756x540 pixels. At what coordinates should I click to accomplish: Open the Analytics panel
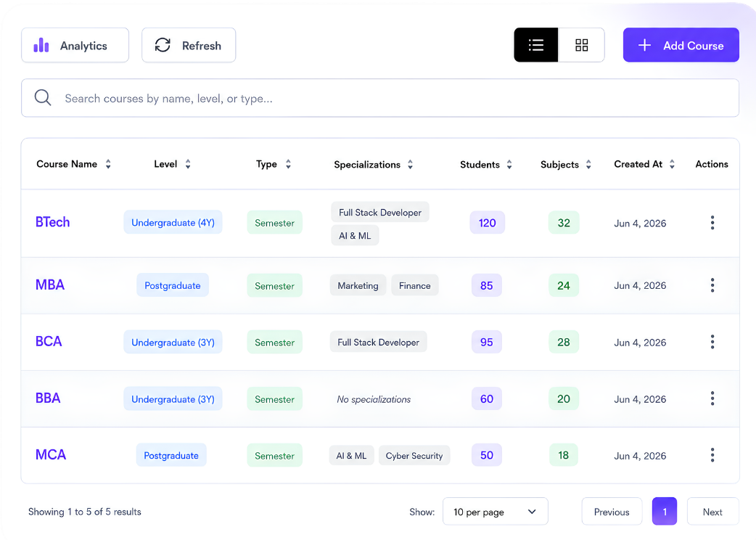(x=75, y=45)
